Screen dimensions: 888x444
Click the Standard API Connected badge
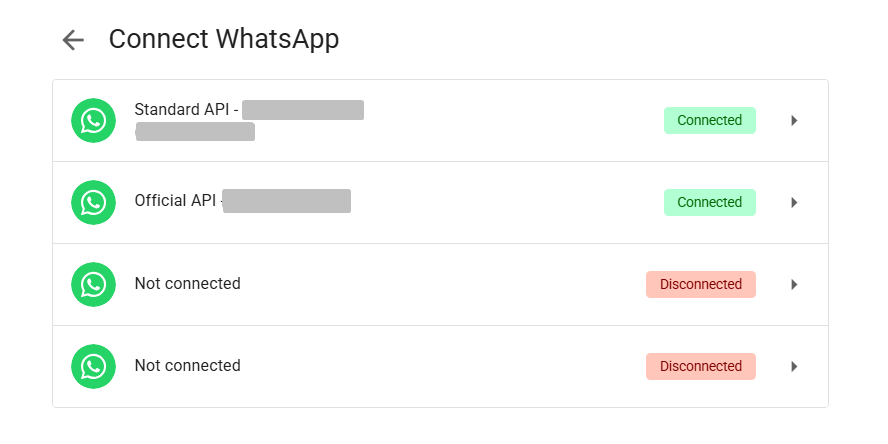point(709,121)
